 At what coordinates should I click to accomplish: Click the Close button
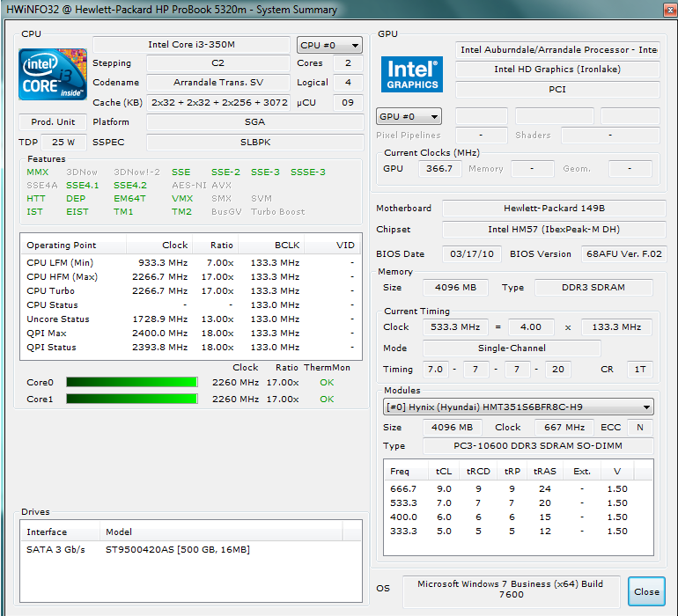coord(646,591)
